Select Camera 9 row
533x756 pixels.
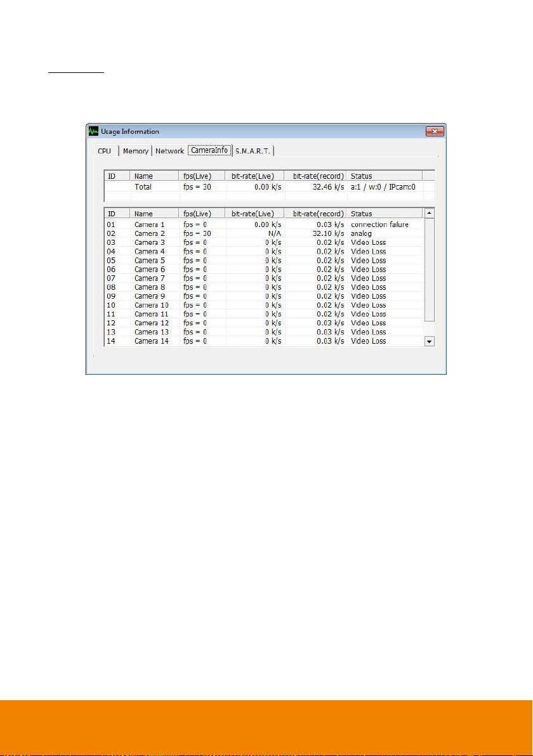coord(265,296)
